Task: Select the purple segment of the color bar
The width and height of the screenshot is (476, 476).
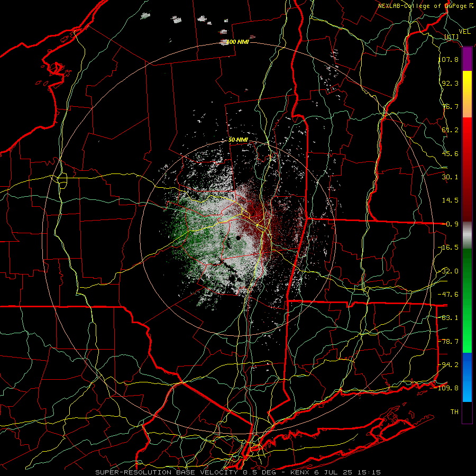Action: (x=467, y=59)
